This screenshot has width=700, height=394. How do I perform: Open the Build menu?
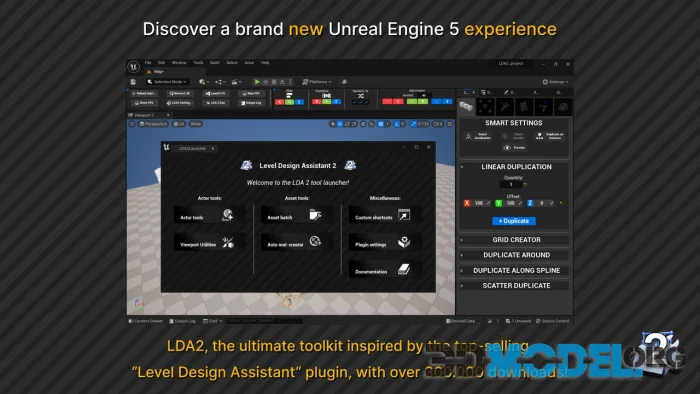coord(215,63)
